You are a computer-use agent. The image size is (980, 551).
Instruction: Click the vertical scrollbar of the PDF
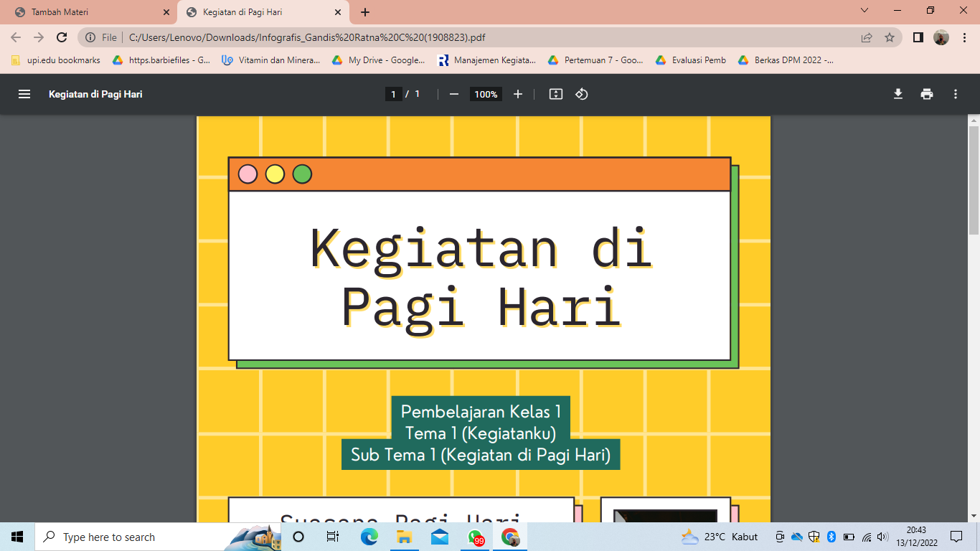click(x=974, y=179)
